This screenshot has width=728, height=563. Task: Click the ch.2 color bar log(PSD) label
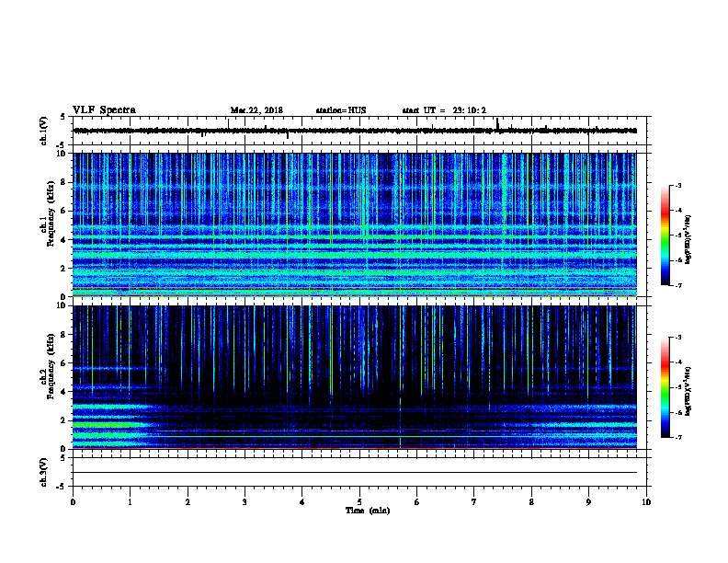(x=688, y=391)
